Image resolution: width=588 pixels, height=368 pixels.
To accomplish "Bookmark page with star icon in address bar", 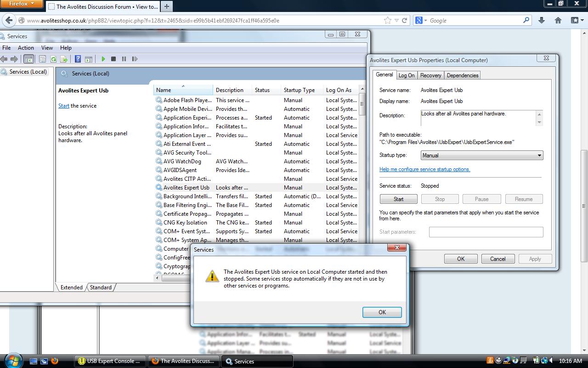I will tap(388, 20).
